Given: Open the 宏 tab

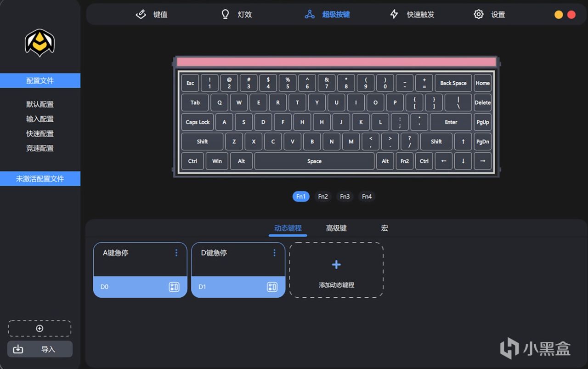Looking at the screenshot, I should coord(384,228).
